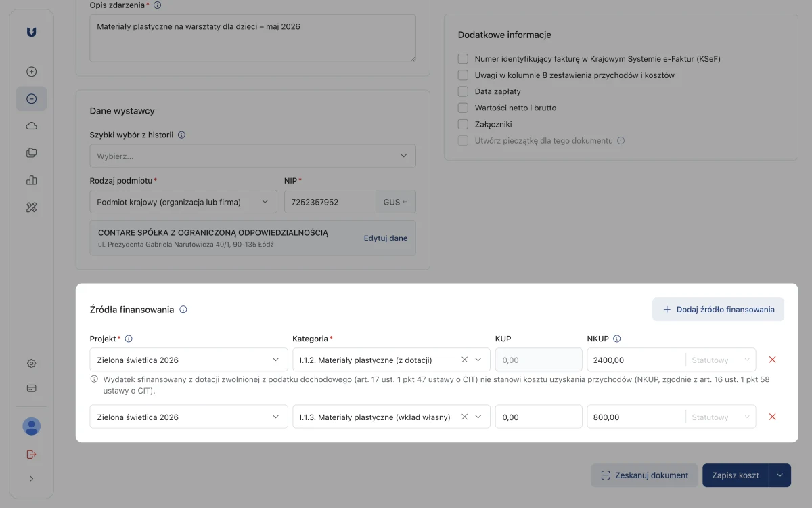This screenshot has width=812, height=508.
Task: Open the costs minus-circle sidebar icon
Action: [31, 99]
